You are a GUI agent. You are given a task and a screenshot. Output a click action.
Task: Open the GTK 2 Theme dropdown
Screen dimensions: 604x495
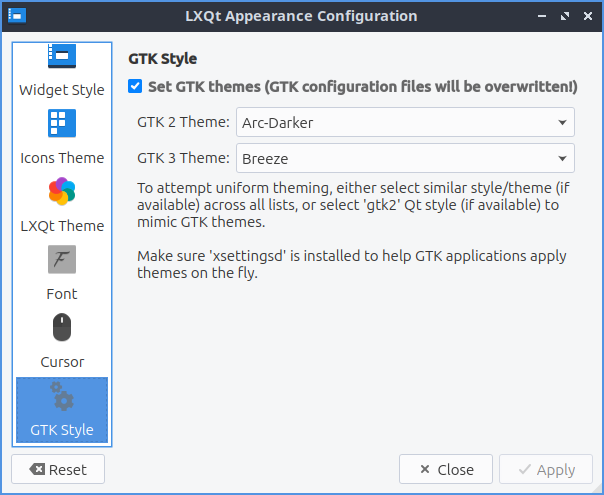(x=405, y=123)
